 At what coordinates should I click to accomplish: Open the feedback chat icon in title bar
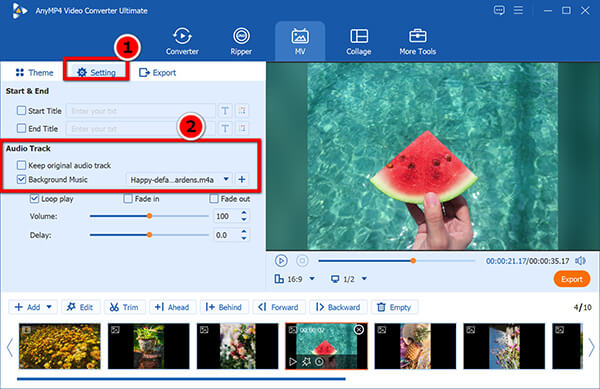tap(499, 10)
